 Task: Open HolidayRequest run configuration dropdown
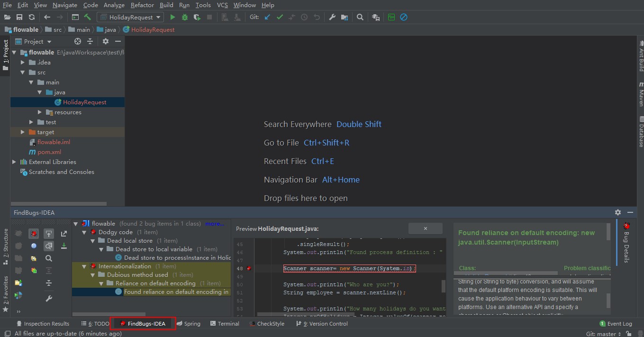click(130, 17)
